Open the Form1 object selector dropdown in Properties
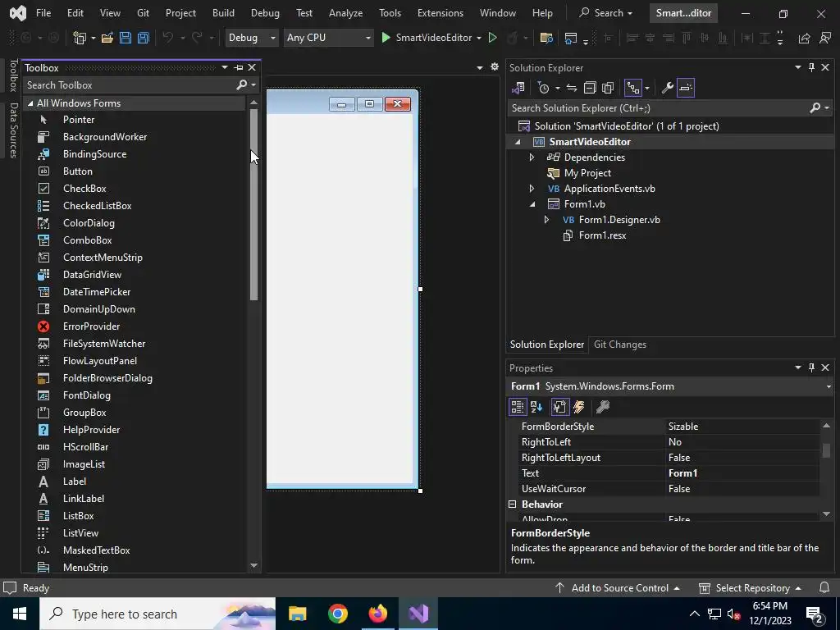The image size is (840, 630). click(829, 387)
